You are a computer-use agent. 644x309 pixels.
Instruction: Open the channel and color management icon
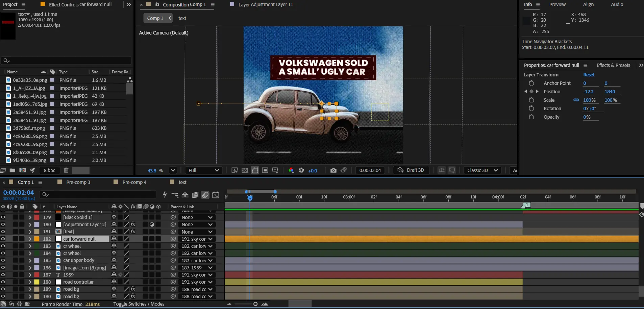tap(291, 170)
